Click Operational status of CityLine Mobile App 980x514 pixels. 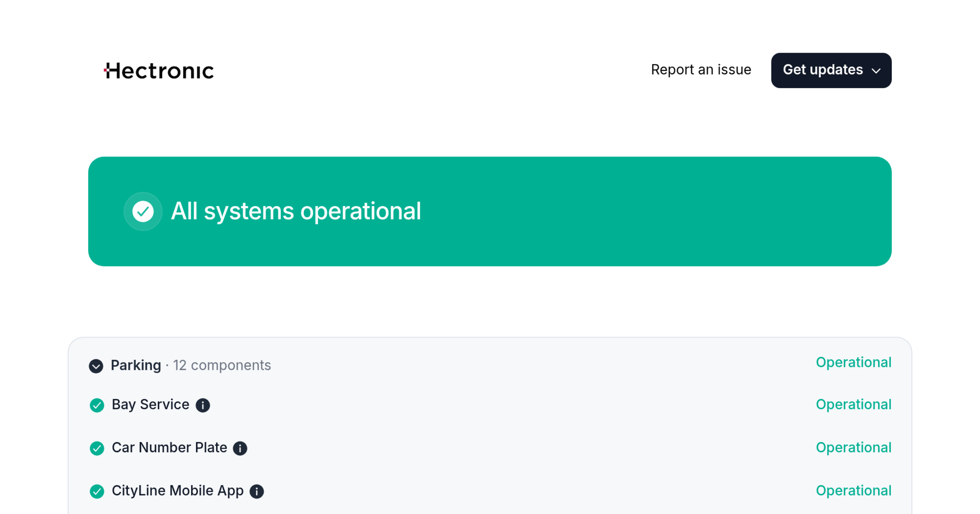coord(853,491)
